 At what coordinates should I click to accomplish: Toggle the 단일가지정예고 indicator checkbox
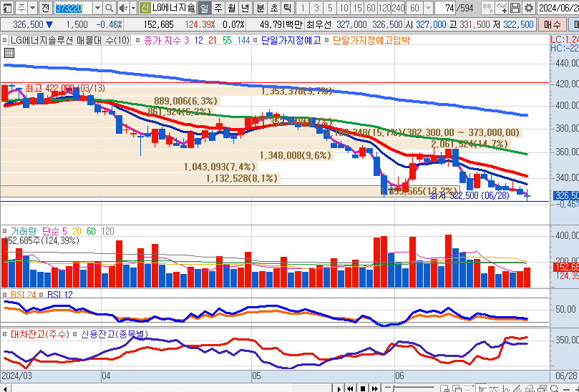258,40
